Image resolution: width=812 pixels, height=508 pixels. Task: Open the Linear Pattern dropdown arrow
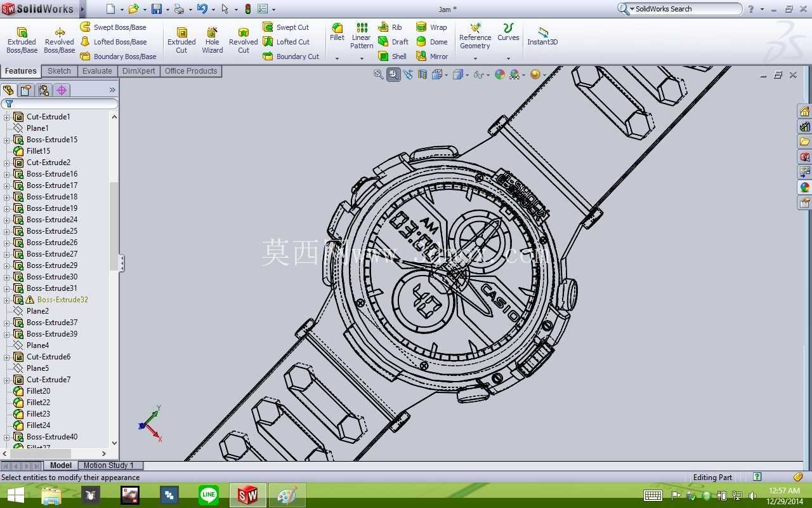point(362,58)
